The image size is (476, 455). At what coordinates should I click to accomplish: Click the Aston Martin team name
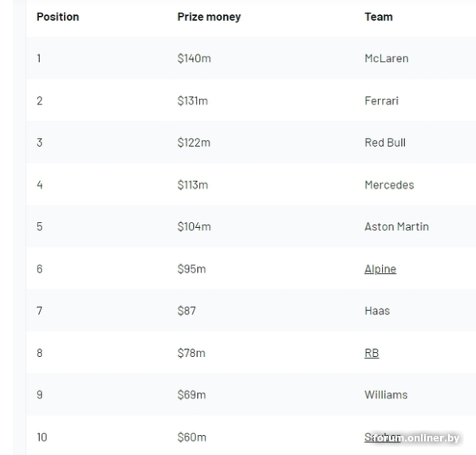pyautogui.click(x=396, y=226)
